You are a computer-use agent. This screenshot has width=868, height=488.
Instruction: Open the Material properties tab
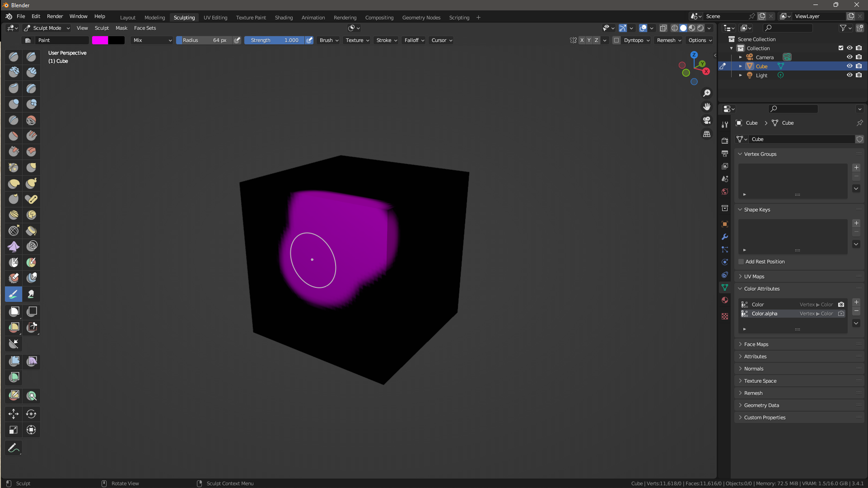coord(725,300)
